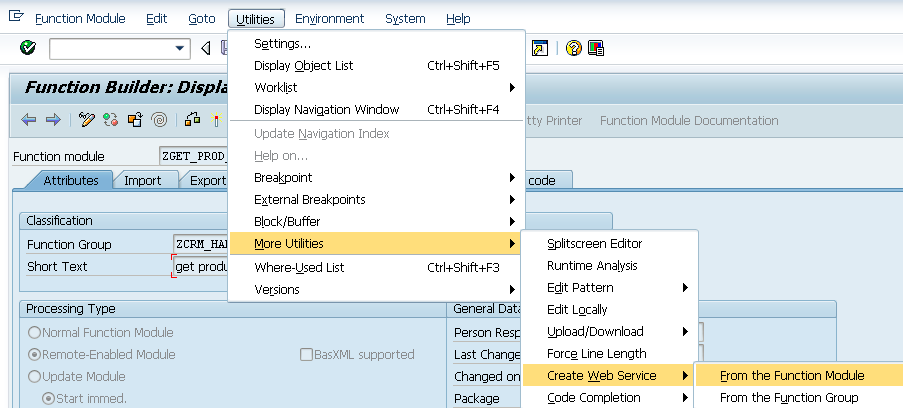This screenshot has width=903, height=408.
Task: Toggle Display/Change pencil icon
Action: (x=86, y=120)
